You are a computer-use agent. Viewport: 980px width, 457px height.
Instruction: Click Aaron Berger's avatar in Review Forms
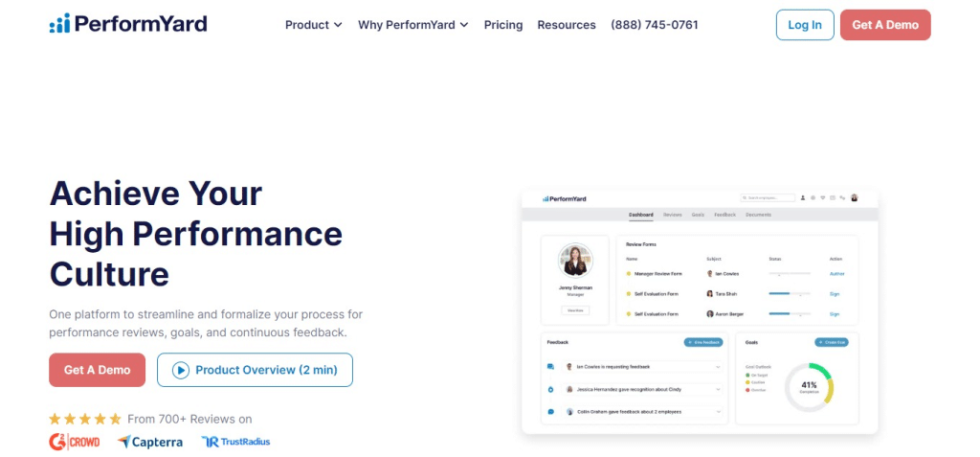(x=709, y=314)
